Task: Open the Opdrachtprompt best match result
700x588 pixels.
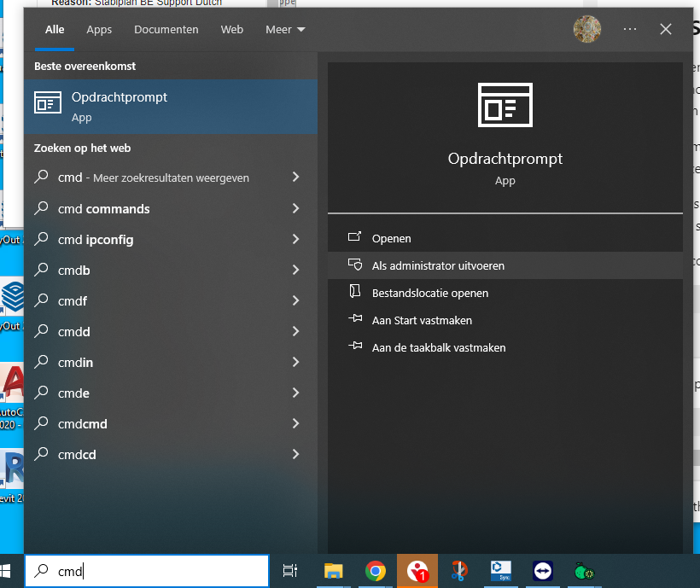Action: click(171, 107)
